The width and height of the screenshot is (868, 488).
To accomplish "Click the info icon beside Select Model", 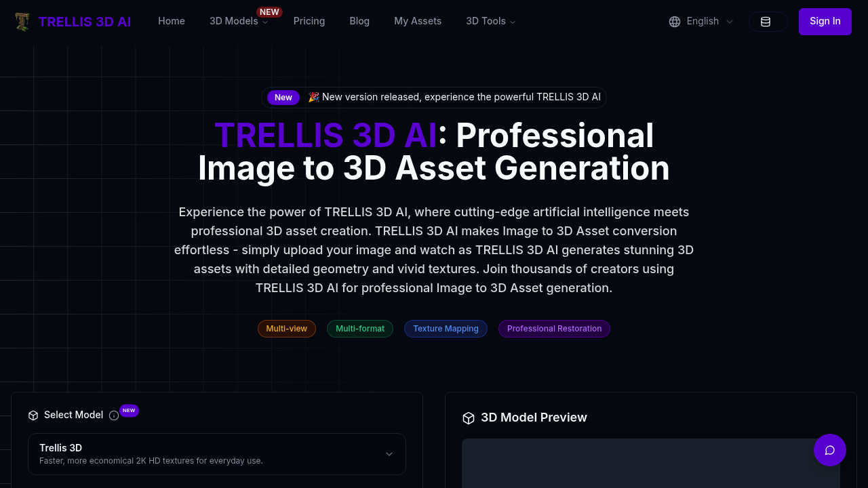I will tap(114, 415).
